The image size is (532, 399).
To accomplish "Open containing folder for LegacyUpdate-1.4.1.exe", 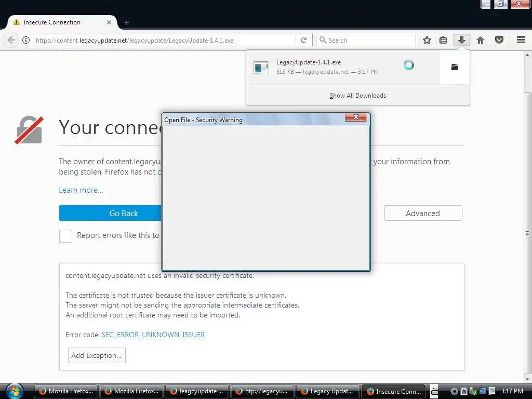I will tap(455, 67).
